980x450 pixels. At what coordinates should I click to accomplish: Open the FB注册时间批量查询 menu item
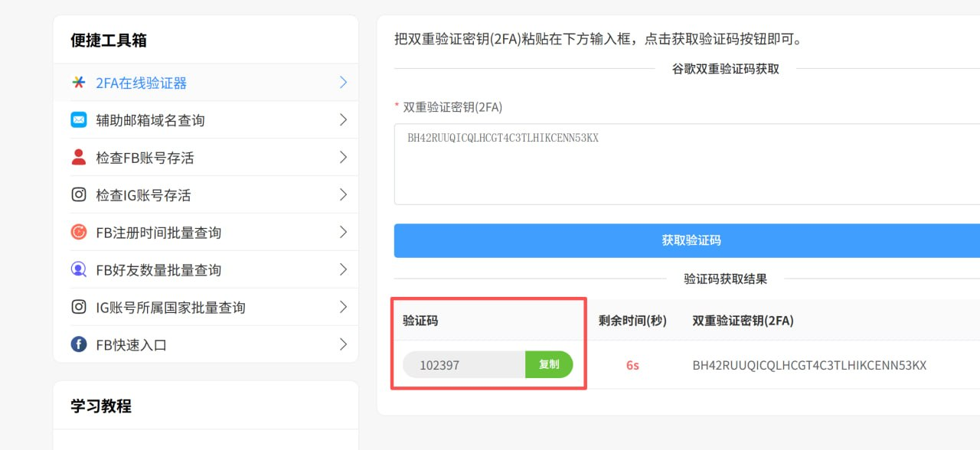[x=206, y=232]
